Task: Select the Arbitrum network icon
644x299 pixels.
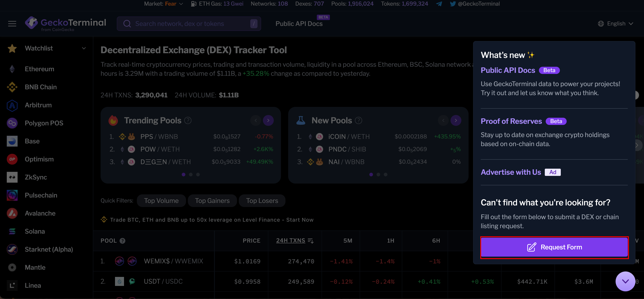Action: click(x=12, y=105)
